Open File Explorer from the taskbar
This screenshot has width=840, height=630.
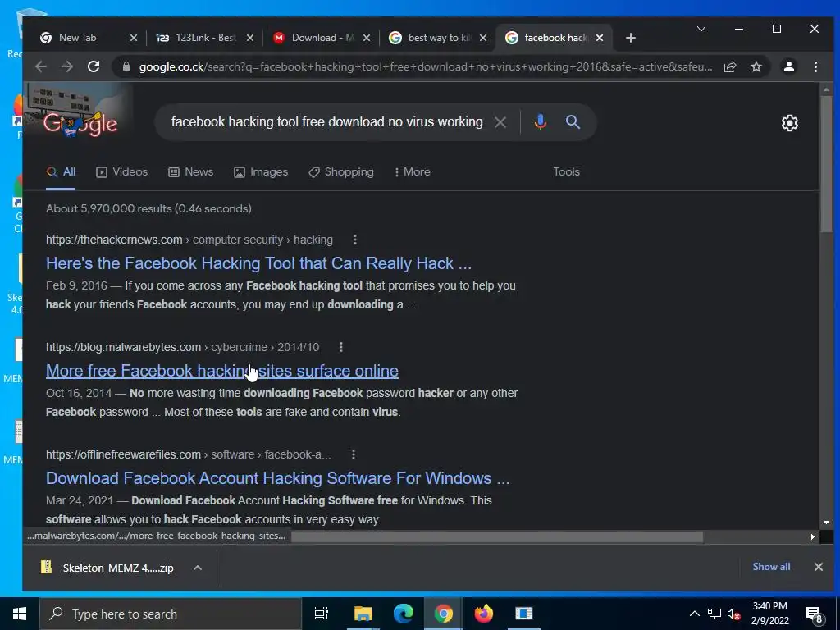pyautogui.click(x=363, y=614)
